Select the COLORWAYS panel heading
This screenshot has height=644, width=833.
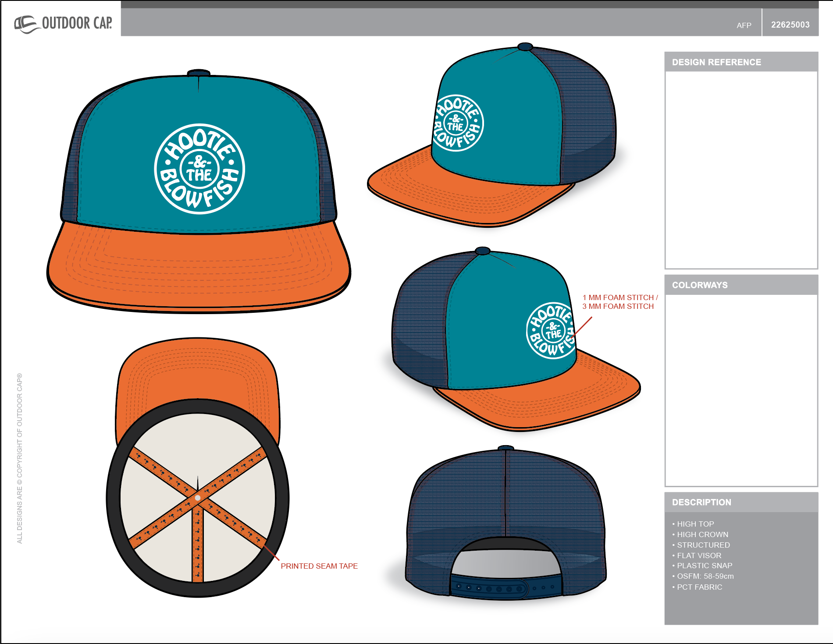[700, 285]
